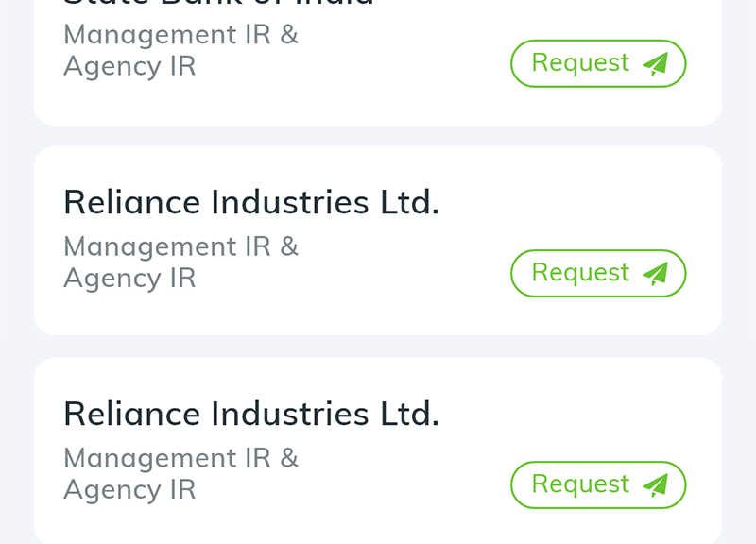Click the Agency IR line under State Bank of India
The image size is (756, 544).
129,66
